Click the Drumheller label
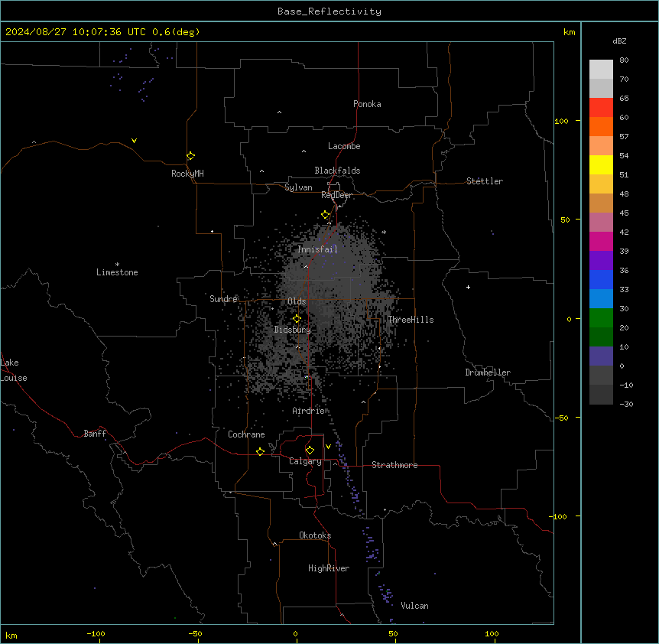 pyautogui.click(x=488, y=372)
